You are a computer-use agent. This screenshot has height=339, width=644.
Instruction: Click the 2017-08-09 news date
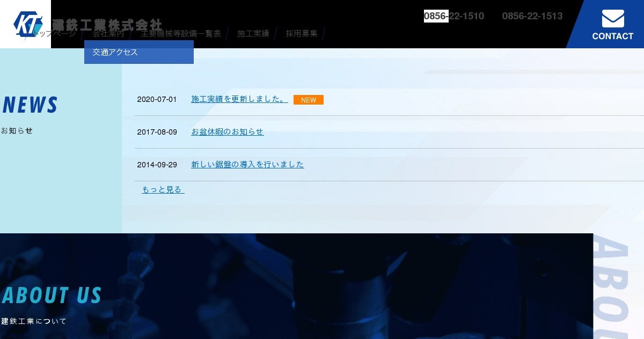pyautogui.click(x=157, y=132)
